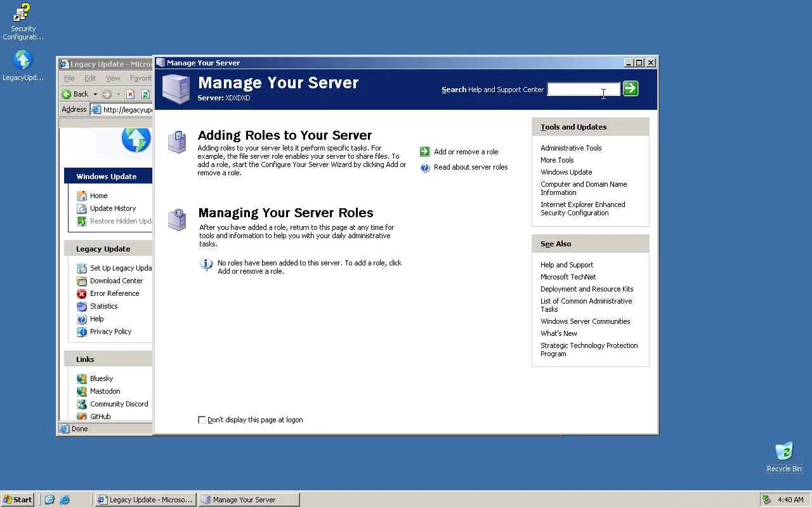This screenshot has height=508, width=812.
Task: Launch Internet Explorer from the quick launch bar
Action: click(65, 500)
